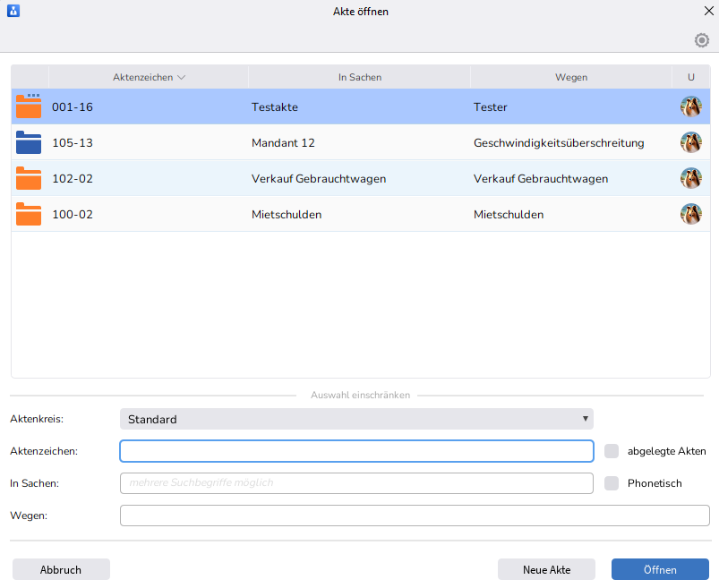The image size is (719, 588).
Task: Click the Wegen column header
Action: coord(571,77)
